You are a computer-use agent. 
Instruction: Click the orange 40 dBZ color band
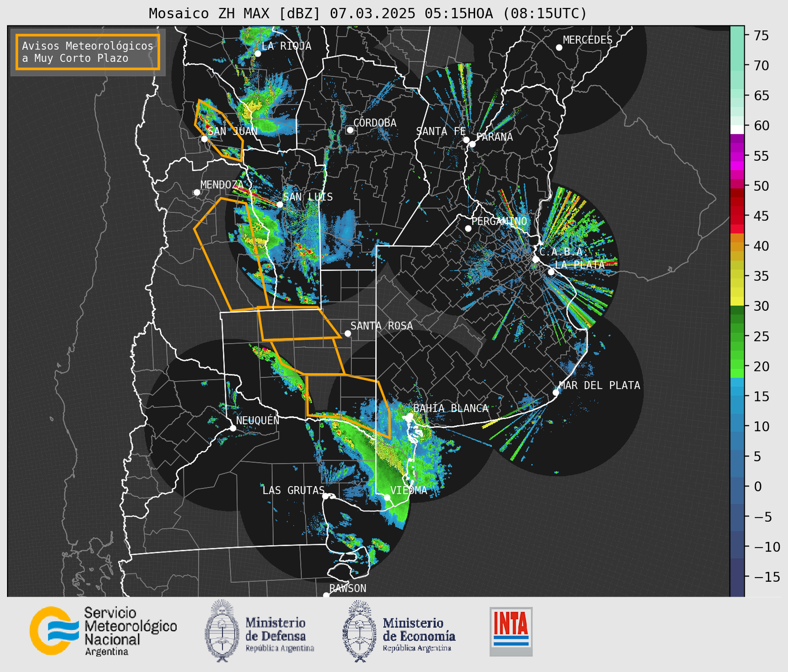click(x=737, y=246)
